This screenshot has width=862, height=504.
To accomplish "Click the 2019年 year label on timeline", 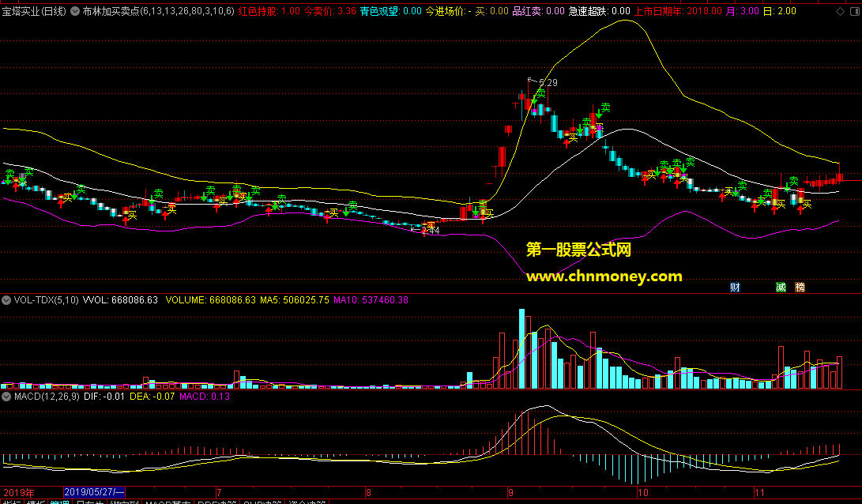I will coord(19,493).
